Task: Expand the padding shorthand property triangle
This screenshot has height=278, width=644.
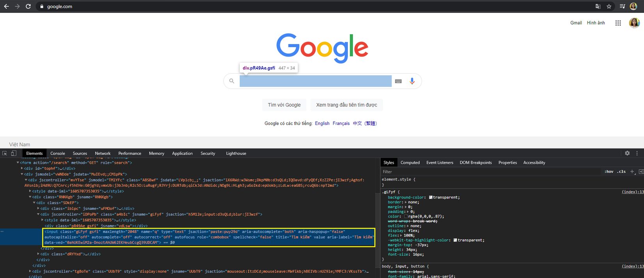Action: pos(408,212)
